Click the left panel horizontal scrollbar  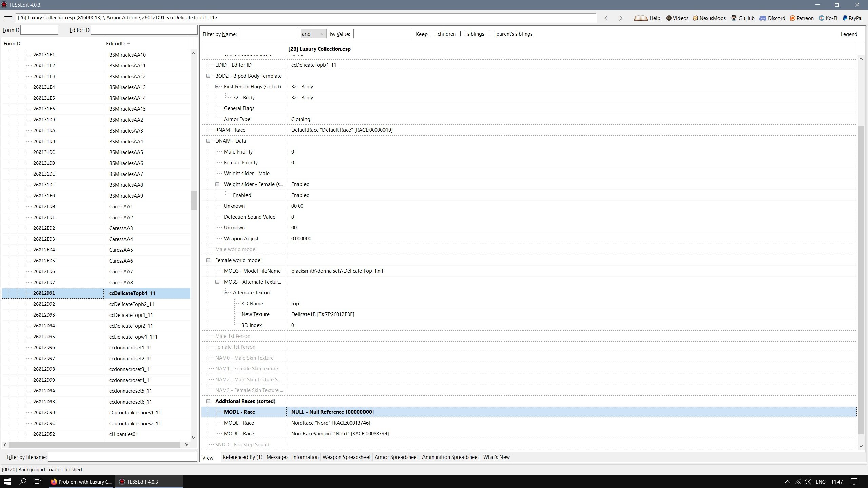[x=95, y=445]
